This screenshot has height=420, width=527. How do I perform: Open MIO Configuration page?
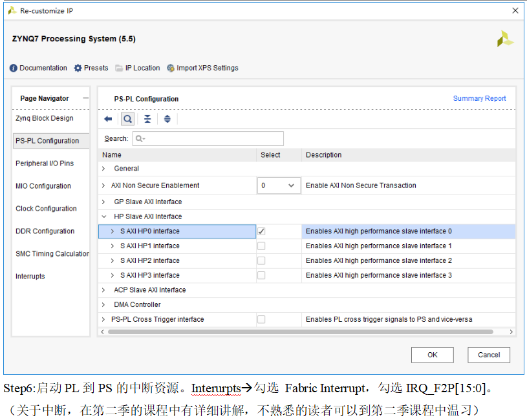click(x=43, y=186)
